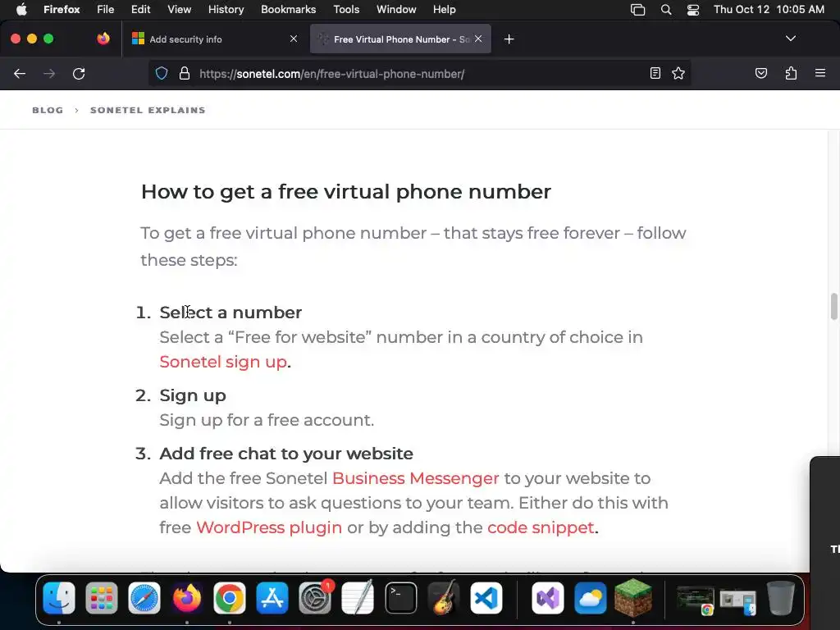Image resolution: width=840 pixels, height=630 pixels.
Task: Open the Business Messenger link
Action: point(415,478)
